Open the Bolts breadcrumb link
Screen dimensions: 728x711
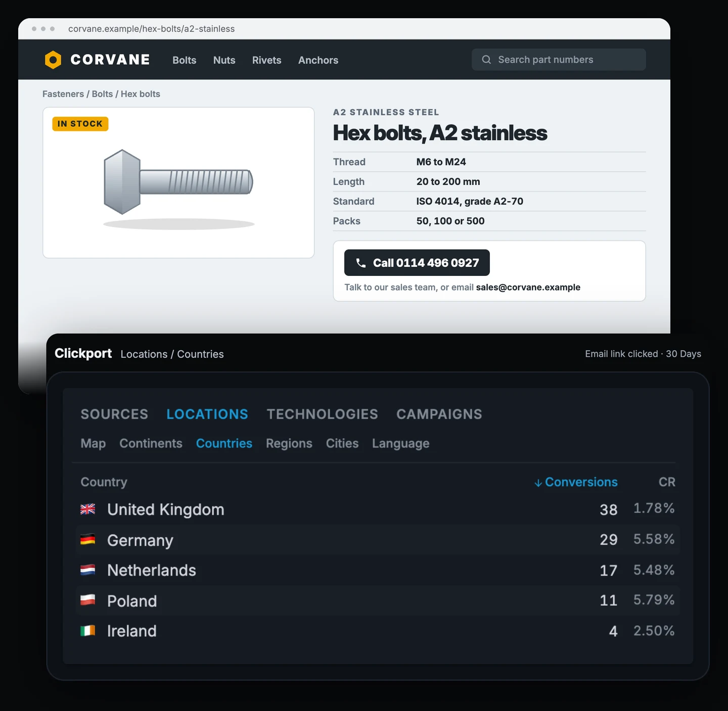click(x=102, y=94)
